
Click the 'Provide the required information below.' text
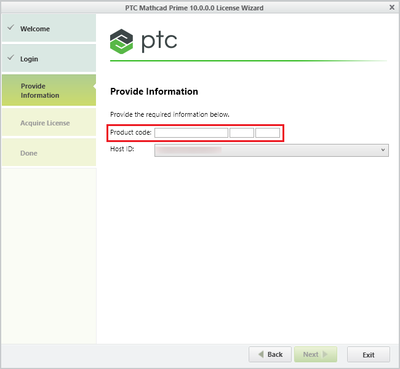[170, 114]
